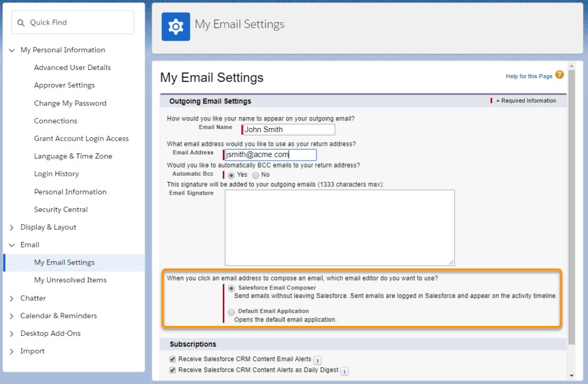Image resolution: width=588 pixels, height=384 pixels.
Task: Uncheck Receive Salesforce CRM Content Email Alerts
Action: [x=172, y=359]
